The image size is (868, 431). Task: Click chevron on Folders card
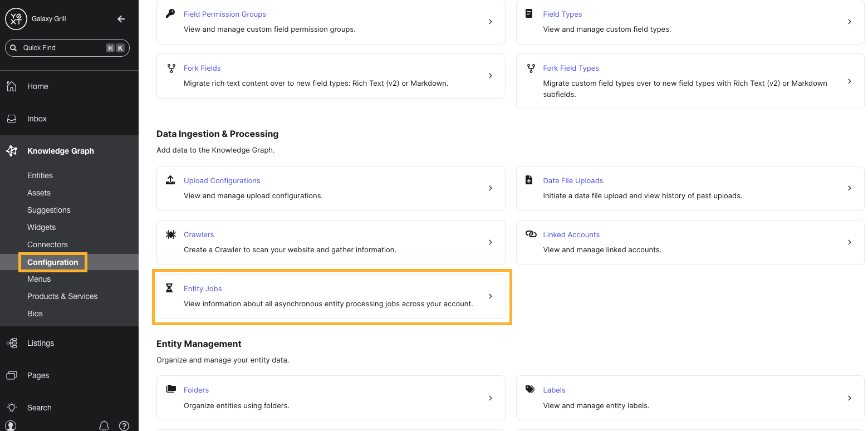point(490,398)
